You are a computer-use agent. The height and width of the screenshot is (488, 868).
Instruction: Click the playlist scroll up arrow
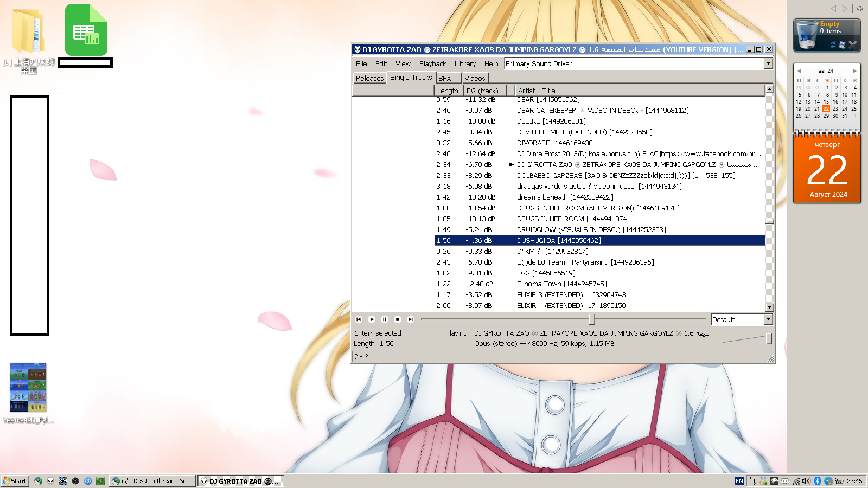(769, 89)
